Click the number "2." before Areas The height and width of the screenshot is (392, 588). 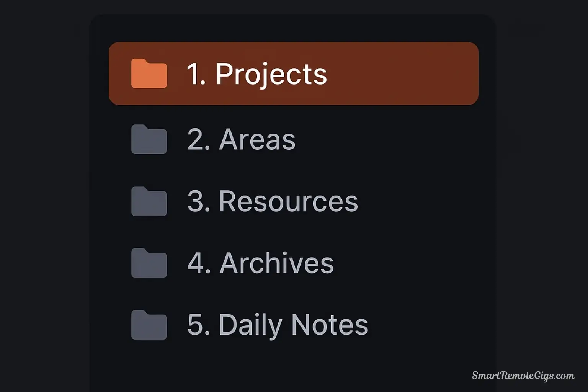click(x=199, y=139)
